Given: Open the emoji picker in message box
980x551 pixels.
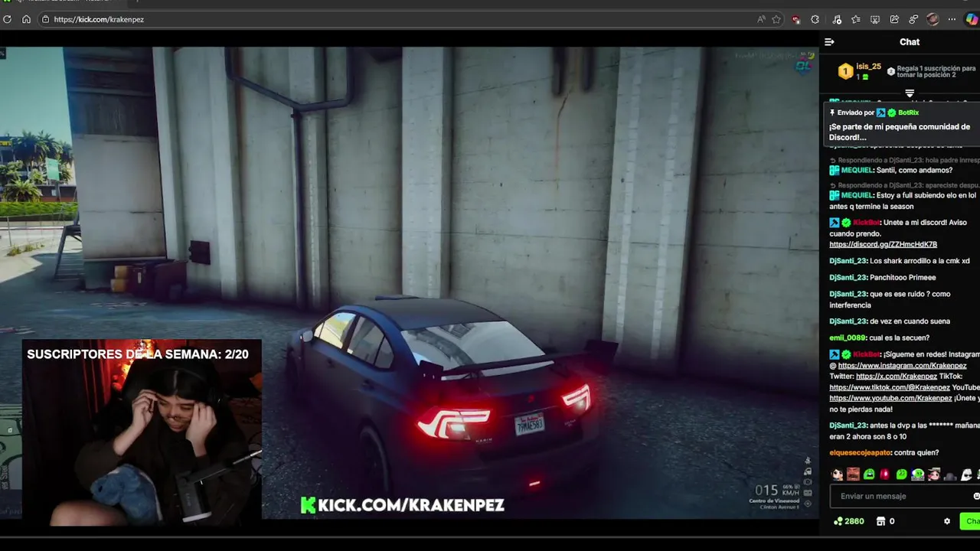Looking at the screenshot, I should coord(975,496).
